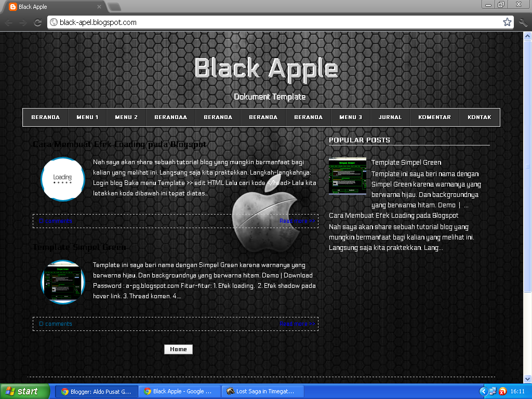Switch to Blogger: Aldo Pusat taskbar window
Image resolution: width=532 pixels, height=399 pixels.
click(96, 392)
